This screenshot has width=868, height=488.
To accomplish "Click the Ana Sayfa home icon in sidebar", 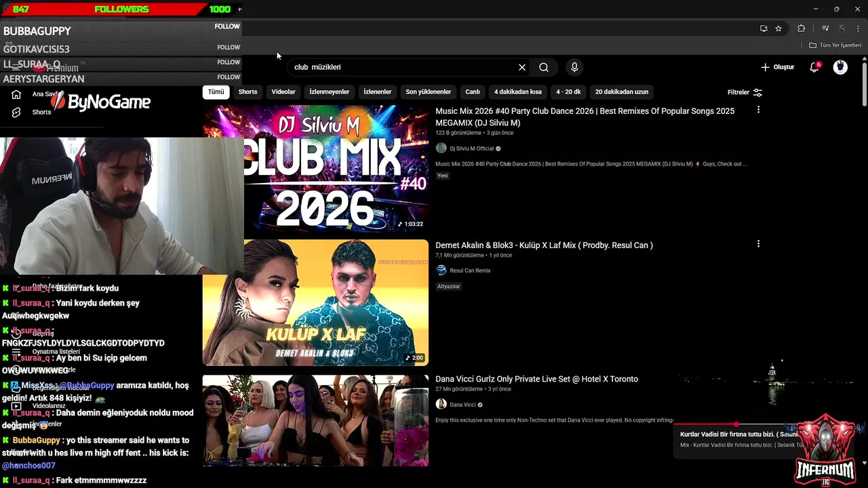I will coord(16,94).
